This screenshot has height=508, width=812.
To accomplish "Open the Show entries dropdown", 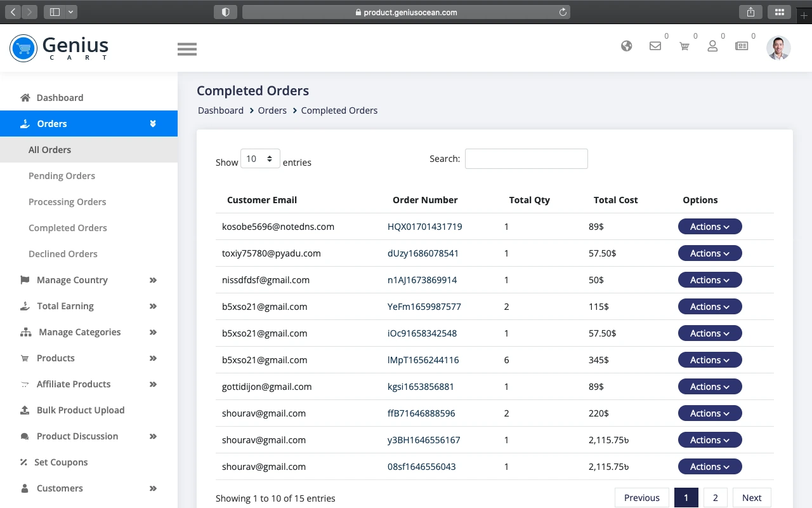I will click(260, 159).
